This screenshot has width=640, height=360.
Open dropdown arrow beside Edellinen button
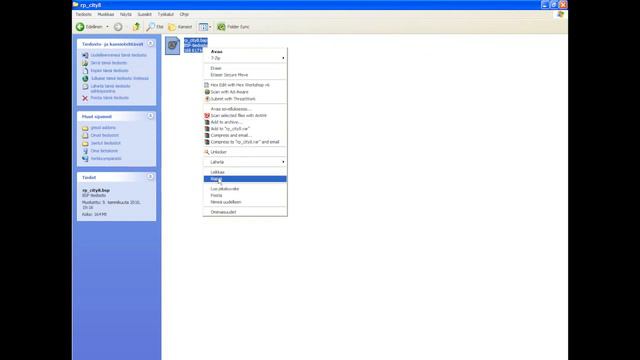pos(107,27)
